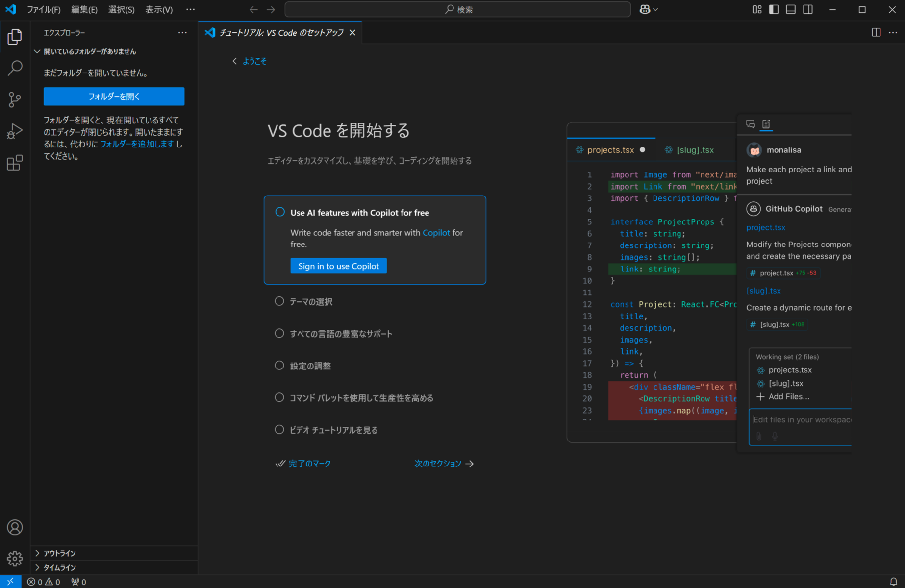Click Sign in to use Copilot

pyautogui.click(x=338, y=265)
